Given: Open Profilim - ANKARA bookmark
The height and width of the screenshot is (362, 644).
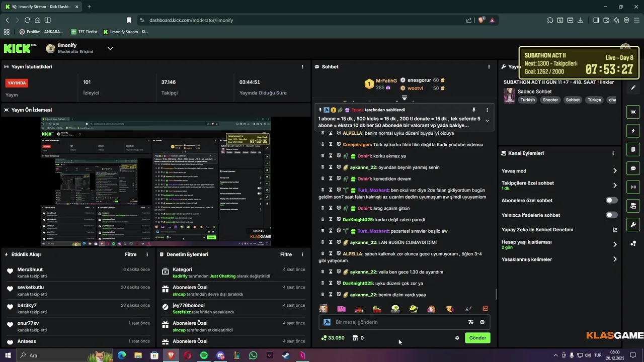Looking at the screenshot, I should (x=41, y=32).
